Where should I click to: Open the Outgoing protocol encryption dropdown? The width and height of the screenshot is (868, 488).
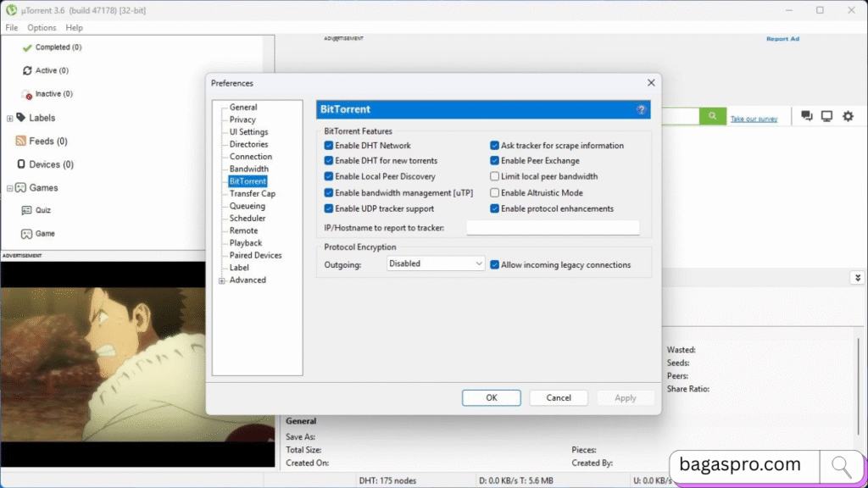pos(435,263)
